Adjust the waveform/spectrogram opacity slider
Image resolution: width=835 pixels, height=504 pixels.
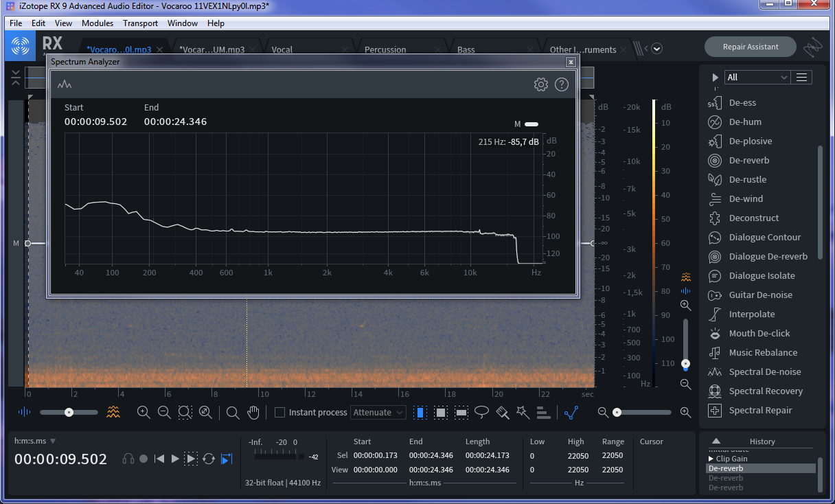pos(69,413)
